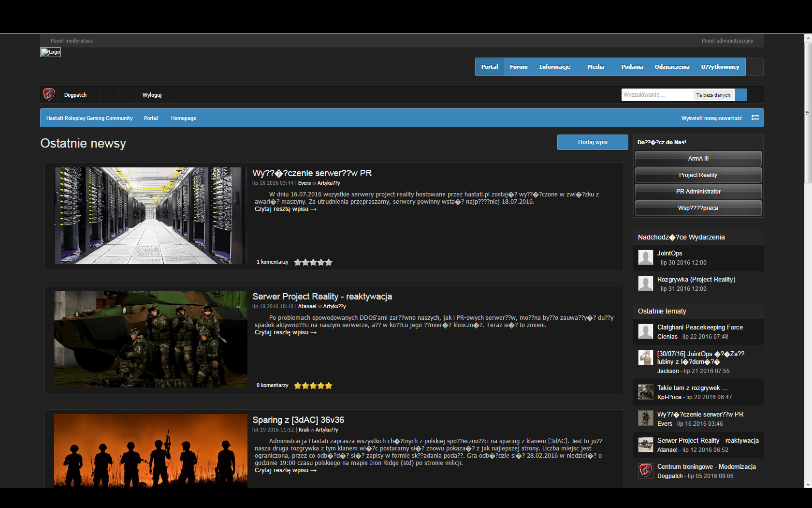Open the Podania menu item
The image size is (812, 508).
point(632,67)
